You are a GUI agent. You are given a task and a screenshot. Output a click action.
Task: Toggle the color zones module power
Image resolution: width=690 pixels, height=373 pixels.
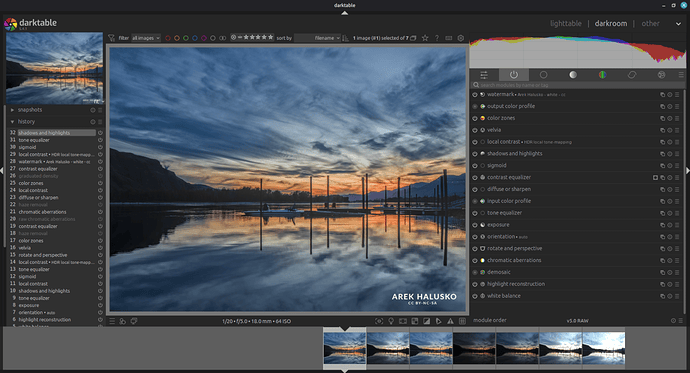475,118
